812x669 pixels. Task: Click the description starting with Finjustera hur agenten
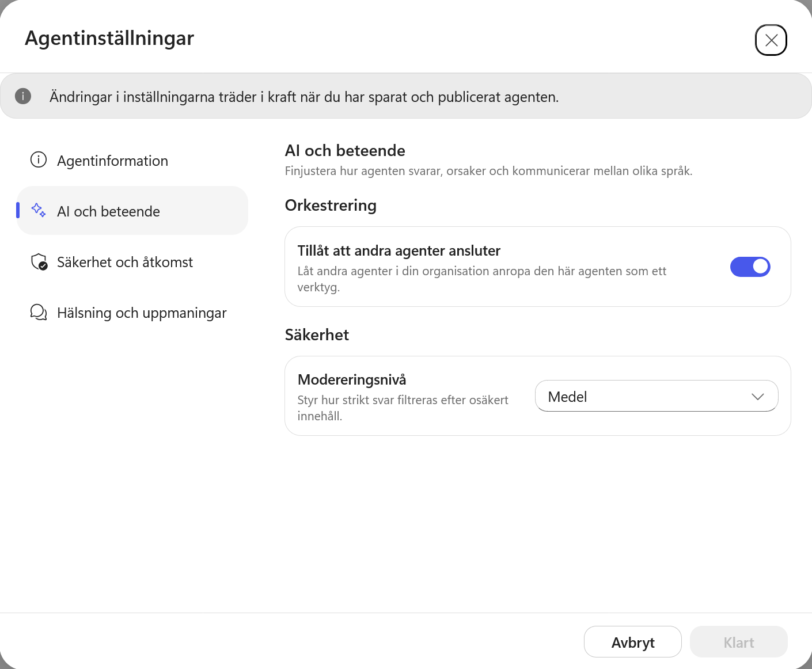489,171
